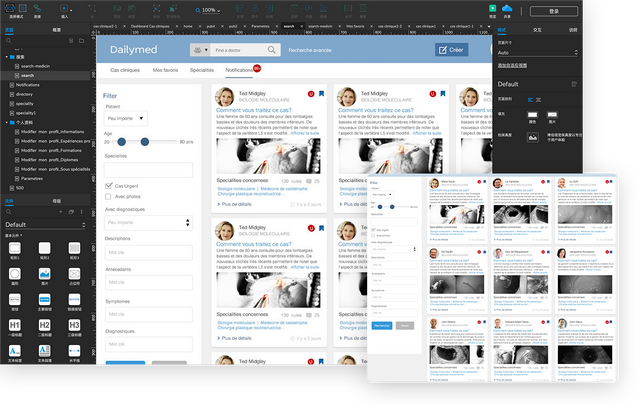Switch to the home page tab
Viewport: 640px width, 406px height.
tap(188, 26)
